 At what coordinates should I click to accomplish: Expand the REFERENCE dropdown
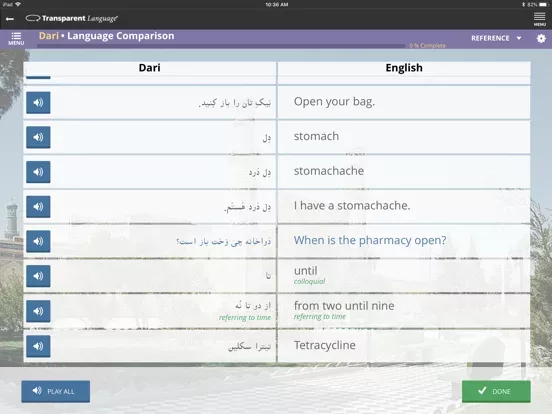[496, 38]
